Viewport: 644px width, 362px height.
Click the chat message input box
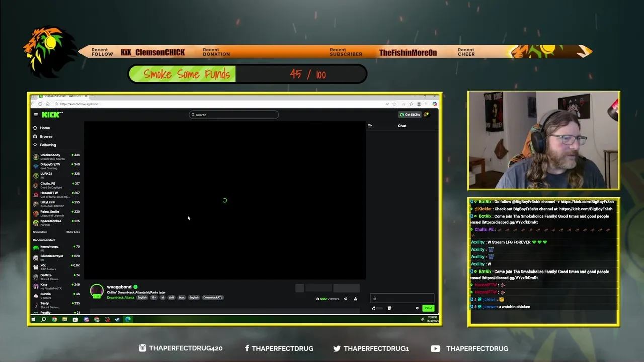[402, 298]
